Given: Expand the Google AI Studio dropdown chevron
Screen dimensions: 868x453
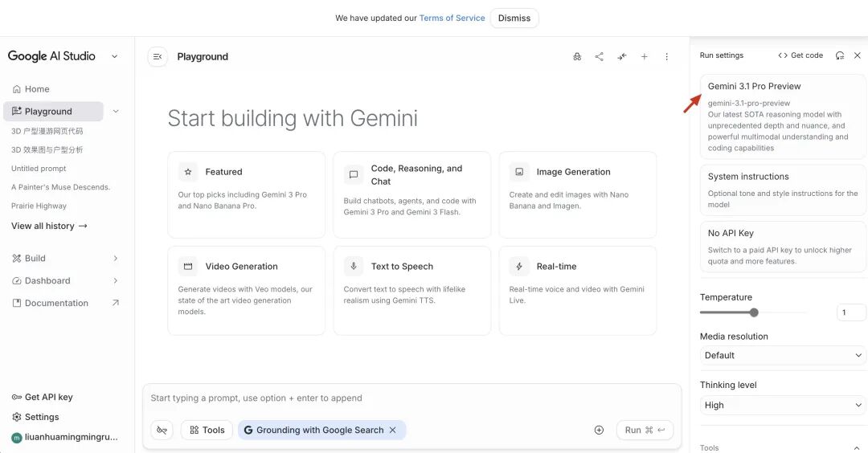Looking at the screenshot, I should pos(115,56).
